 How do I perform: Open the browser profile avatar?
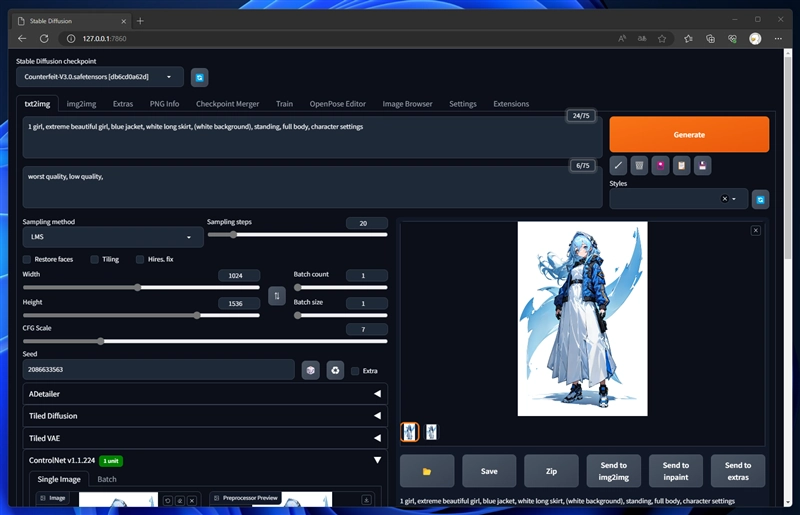coord(755,38)
